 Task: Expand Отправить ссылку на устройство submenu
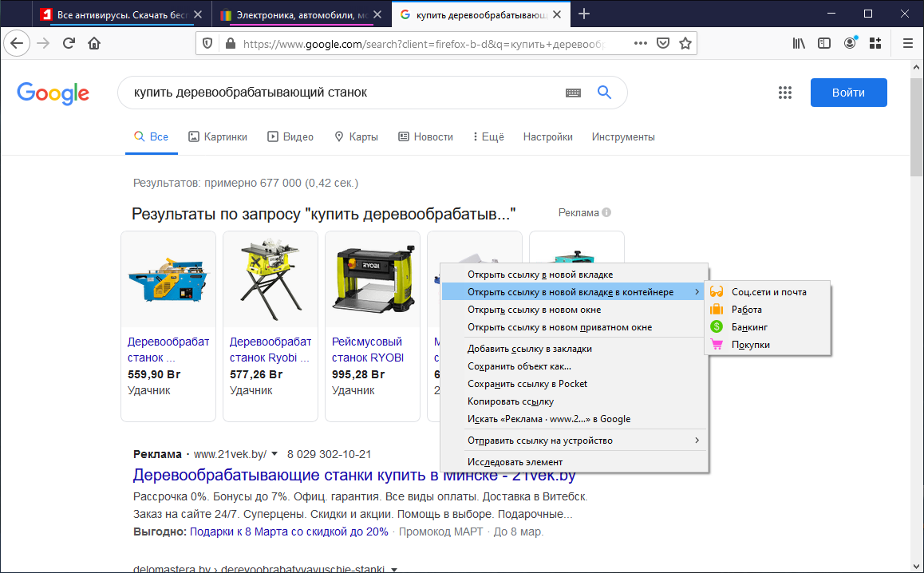tap(575, 441)
